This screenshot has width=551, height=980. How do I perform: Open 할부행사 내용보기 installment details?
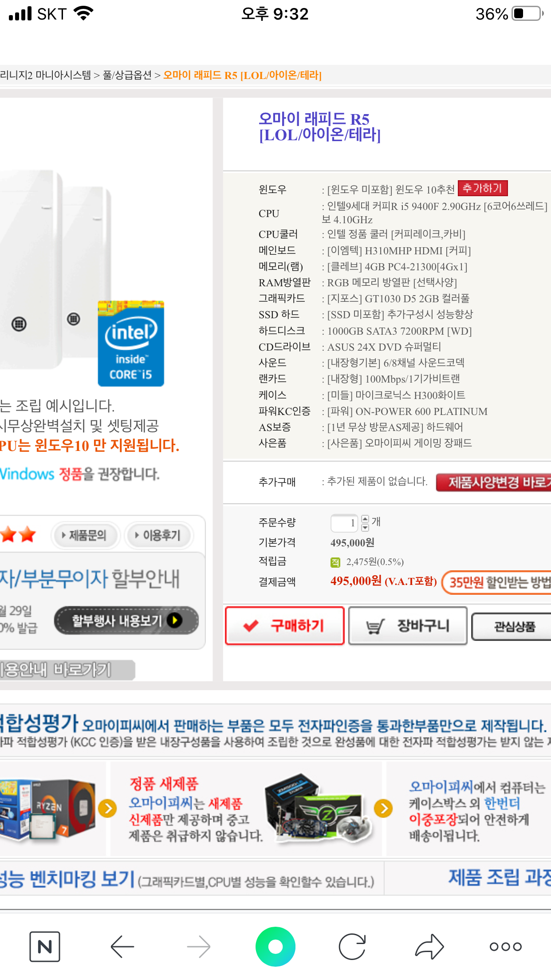tap(126, 620)
